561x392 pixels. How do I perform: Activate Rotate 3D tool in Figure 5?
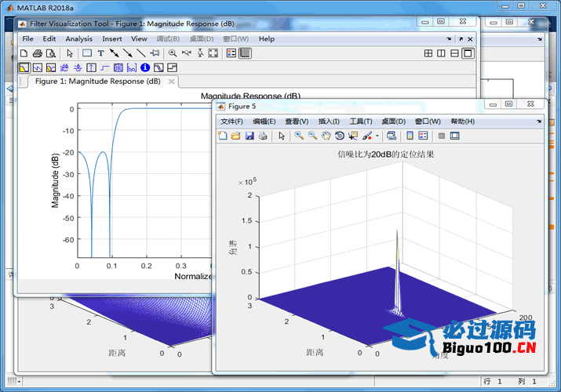click(340, 136)
